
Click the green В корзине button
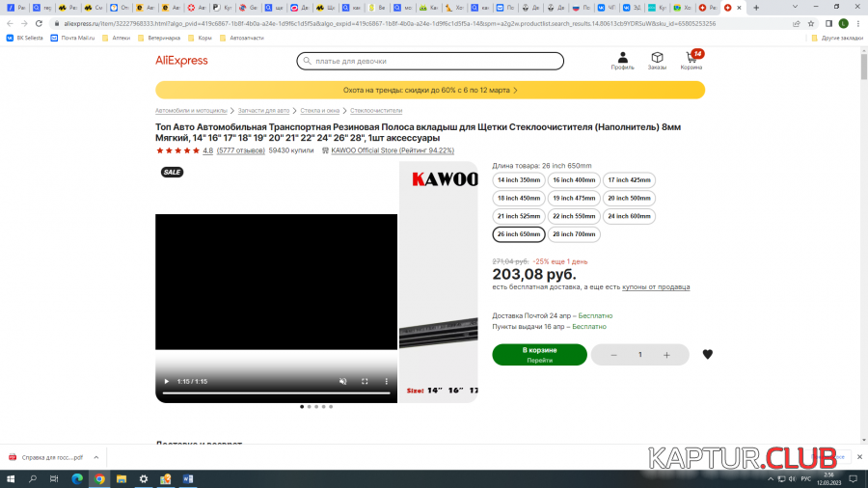539,354
